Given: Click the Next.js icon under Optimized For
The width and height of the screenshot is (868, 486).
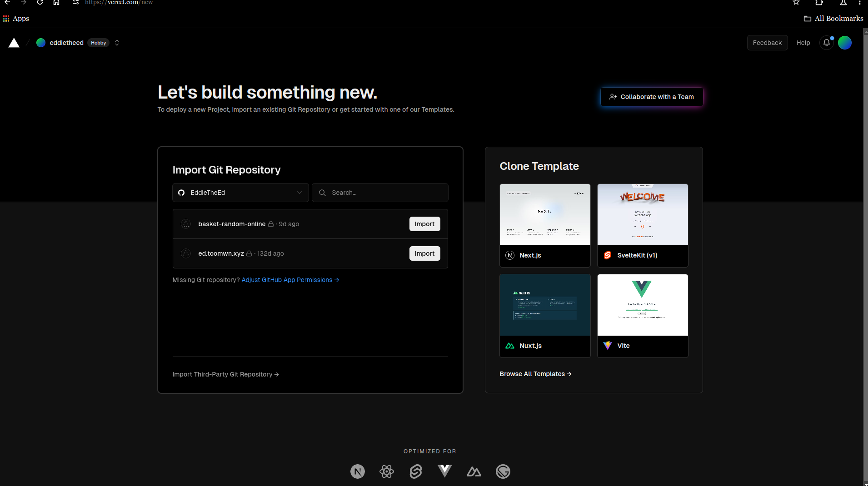Looking at the screenshot, I should pyautogui.click(x=358, y=471).
